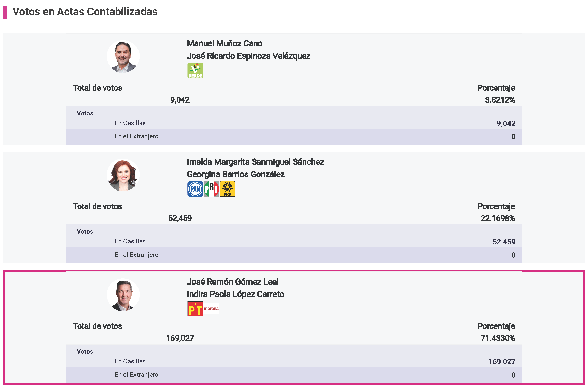The height and width of the screenshot is (391, 588).
Task: Click the PRD party logo icon
Action: (227, 189)
